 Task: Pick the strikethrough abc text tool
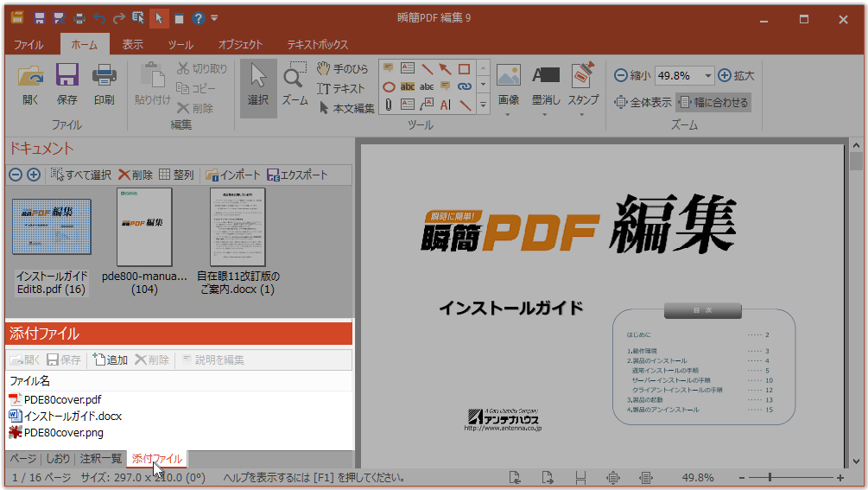point(427,87)
